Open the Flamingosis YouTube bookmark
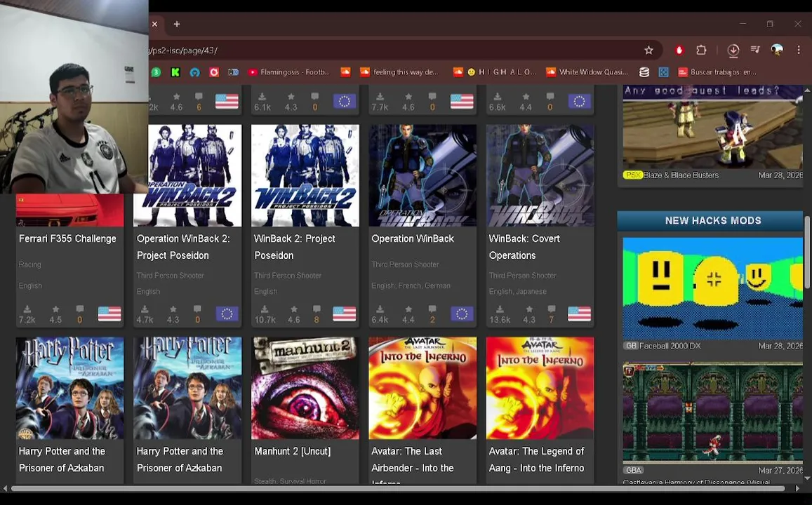This screenshot has width=812, height=505. point(288,72)
